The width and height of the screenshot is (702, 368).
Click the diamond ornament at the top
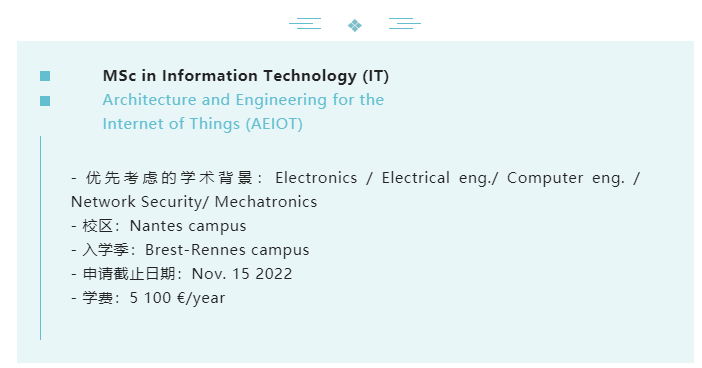[355, 25]
